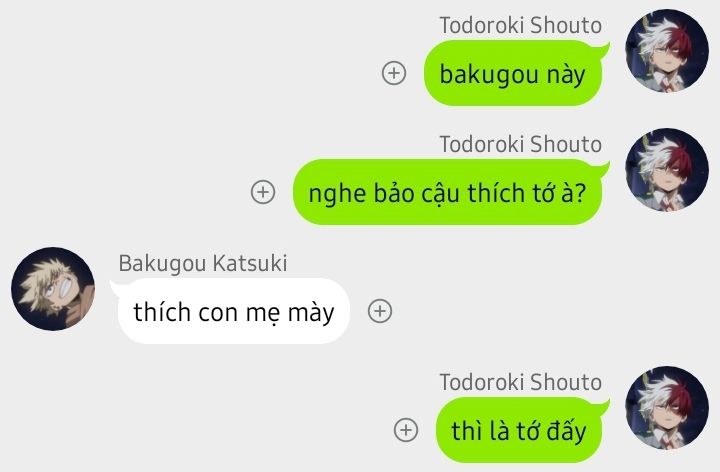Viewport: 720px width, 472px height.
Task: Select the green "bakugou này" bubble
Action: point(513,73)
